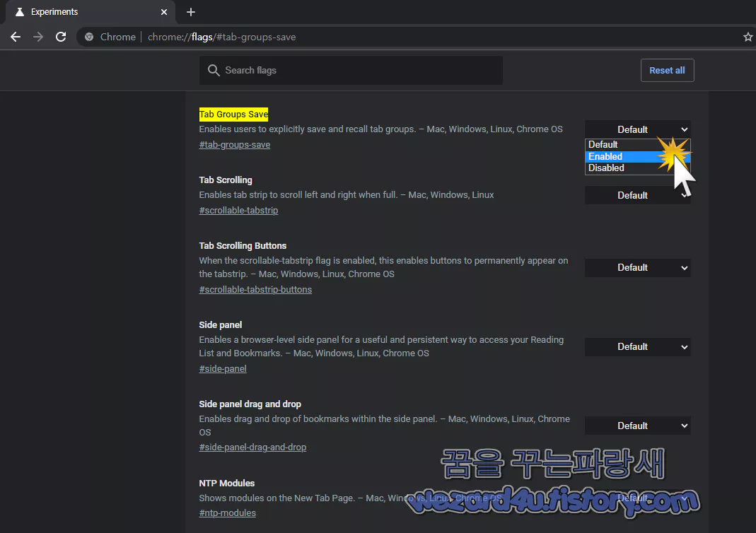Image resolution: width=756 pixels, height=533 pixels.
Task: Click the Side panel heading
Action: [221, 324]
